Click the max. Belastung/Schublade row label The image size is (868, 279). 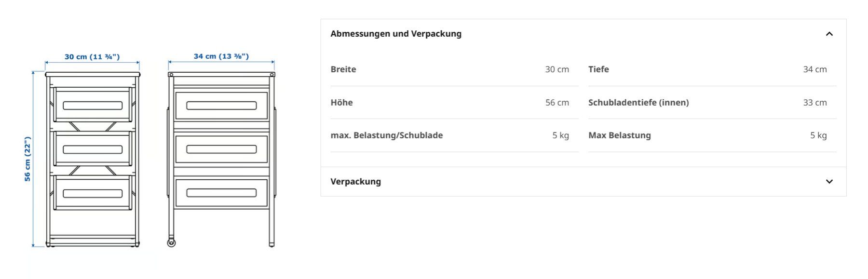pos(387,135)
